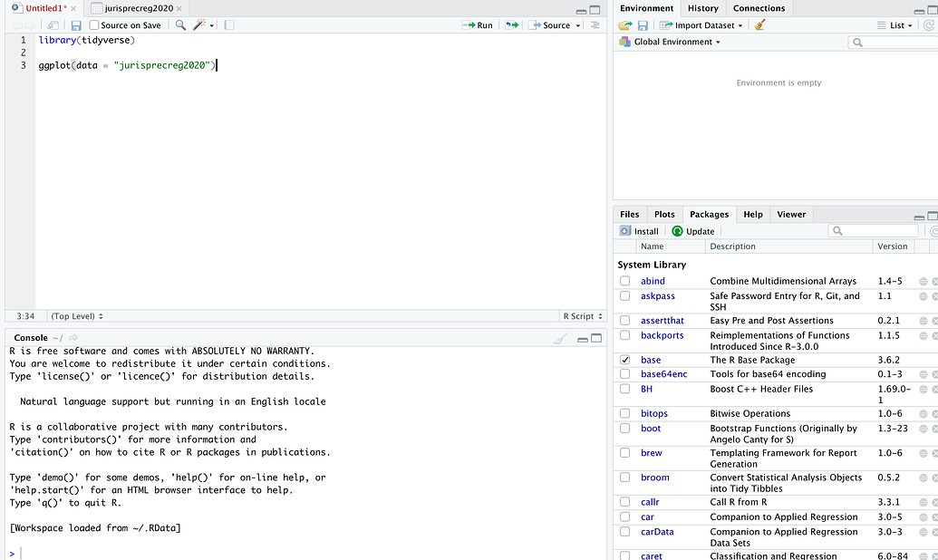
Task: Uncheck the base package to detach it
Action: tap(624, 359)
